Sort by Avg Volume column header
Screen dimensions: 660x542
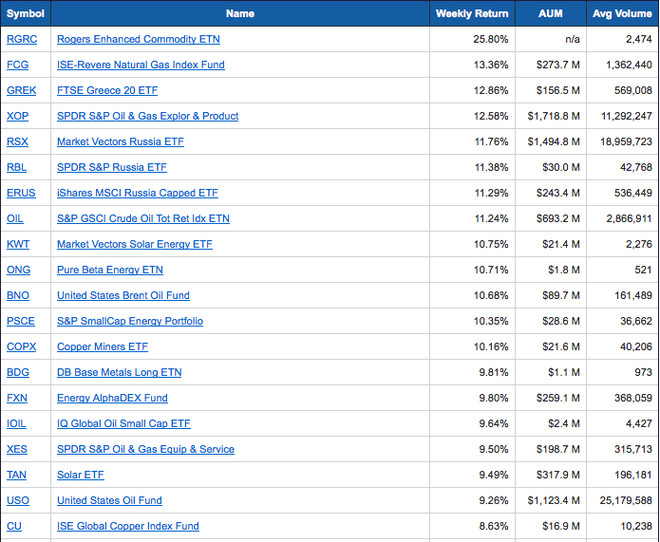click(x=623, y=14)
